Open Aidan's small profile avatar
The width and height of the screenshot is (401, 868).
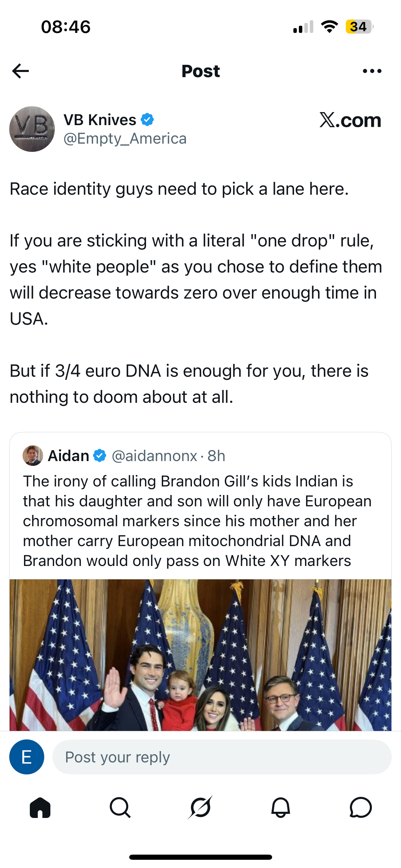coord(33,456)
